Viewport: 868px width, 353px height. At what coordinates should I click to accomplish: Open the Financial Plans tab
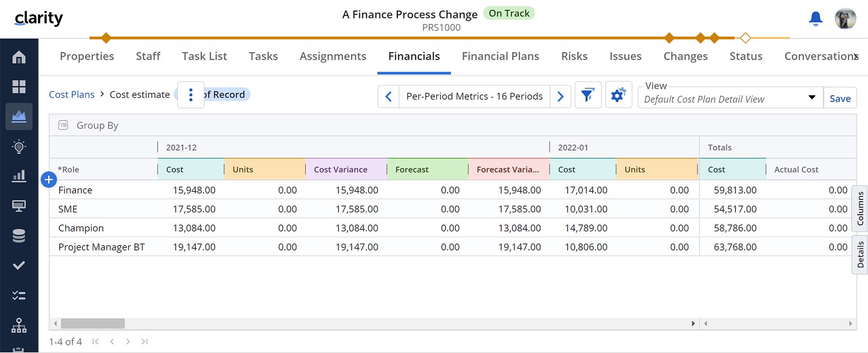click(501, 56)
